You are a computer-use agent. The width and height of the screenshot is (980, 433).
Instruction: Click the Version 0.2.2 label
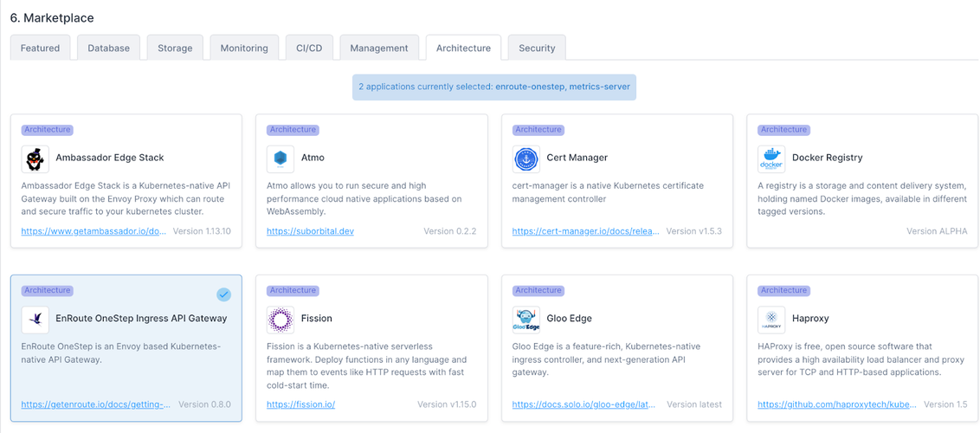tap(450, 231)
